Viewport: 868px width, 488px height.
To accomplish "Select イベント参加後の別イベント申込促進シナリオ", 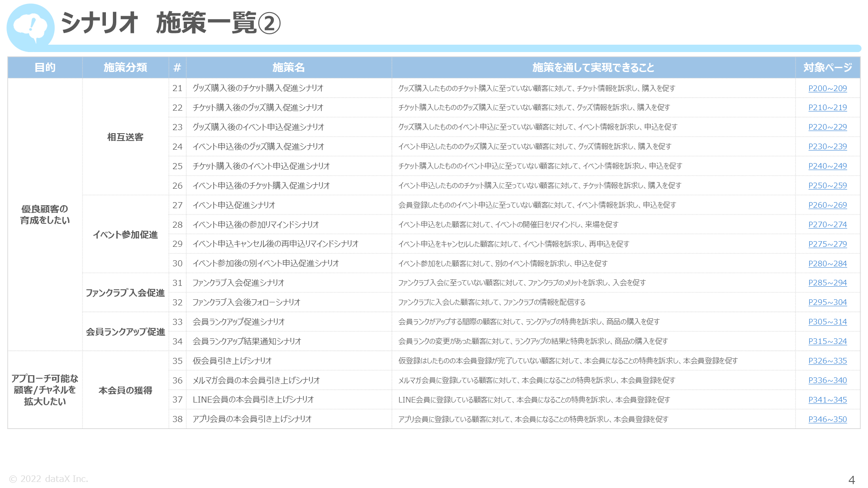I will tap(266, 263).
